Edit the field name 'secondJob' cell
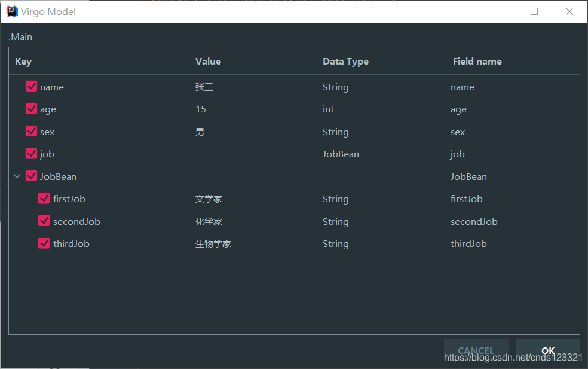The height and width of the screenshot is (369, 588). [474, 221]
